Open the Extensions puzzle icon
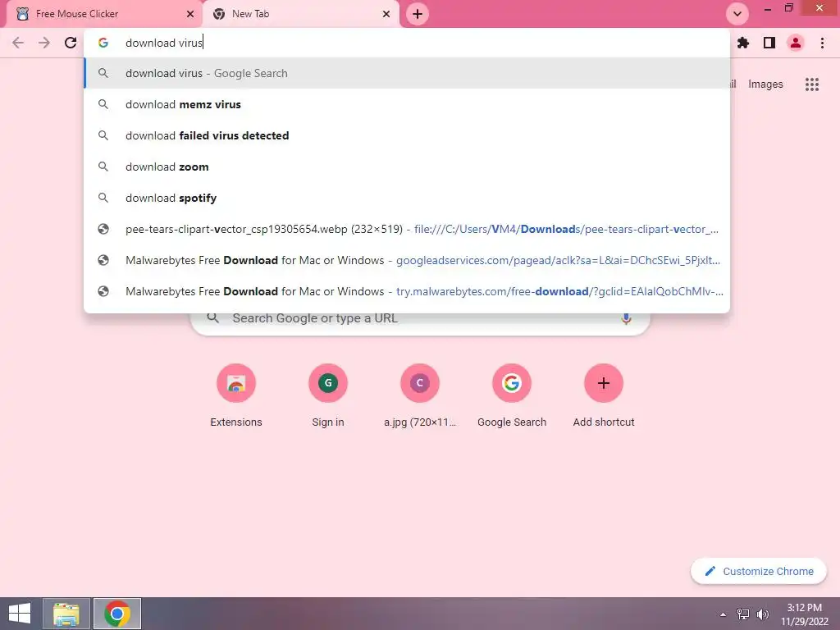Screen dimensions: 840x630 click(743, 43)
